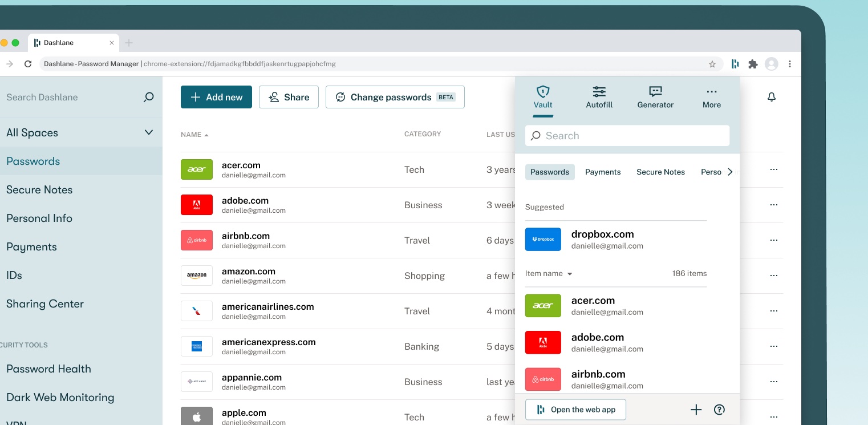Open the Chrome three-dot menu
Screen dimensions: 868x425
[x=790, y=64]
